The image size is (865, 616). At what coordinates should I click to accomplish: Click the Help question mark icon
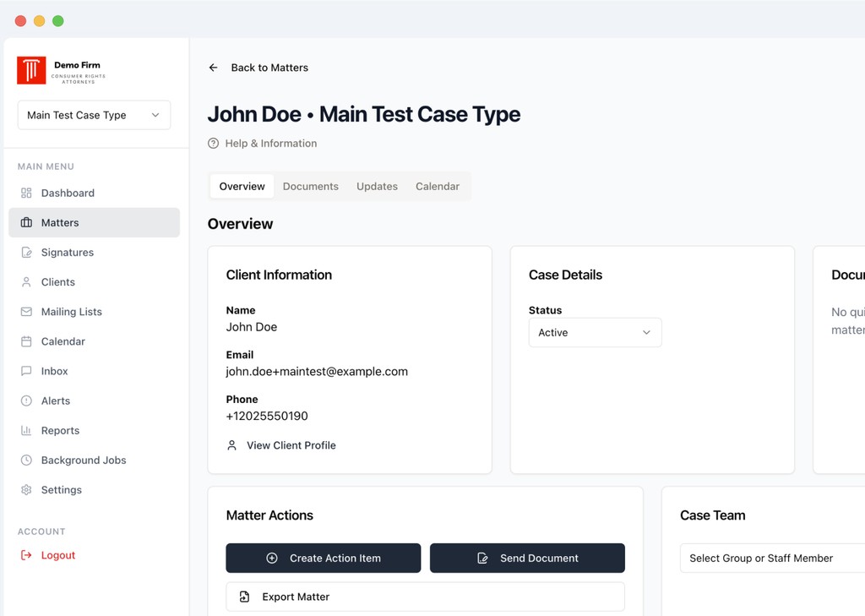(214, 144)
